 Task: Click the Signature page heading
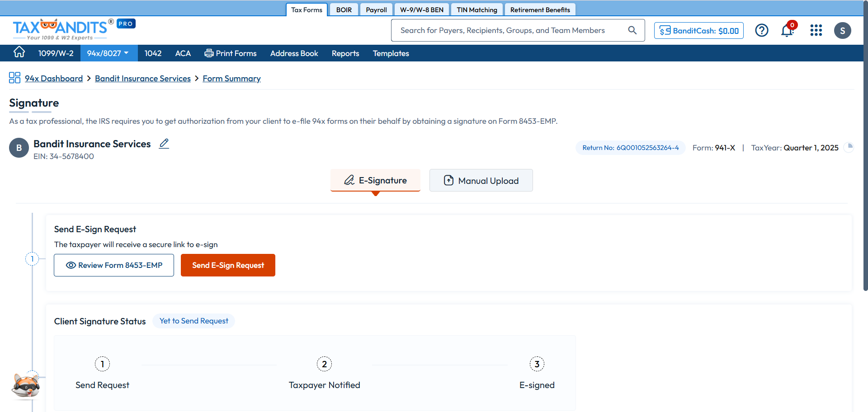(x=34, y=103)
